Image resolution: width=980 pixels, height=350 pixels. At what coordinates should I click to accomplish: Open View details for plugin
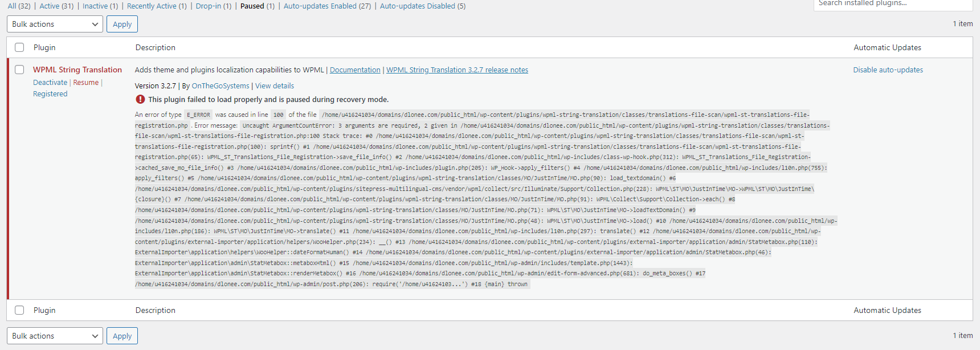(275, 86)
